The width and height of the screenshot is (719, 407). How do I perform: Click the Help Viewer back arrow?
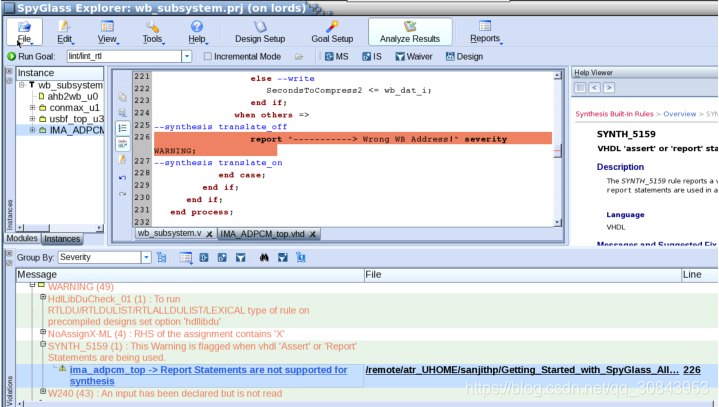[x=595, y=88]
